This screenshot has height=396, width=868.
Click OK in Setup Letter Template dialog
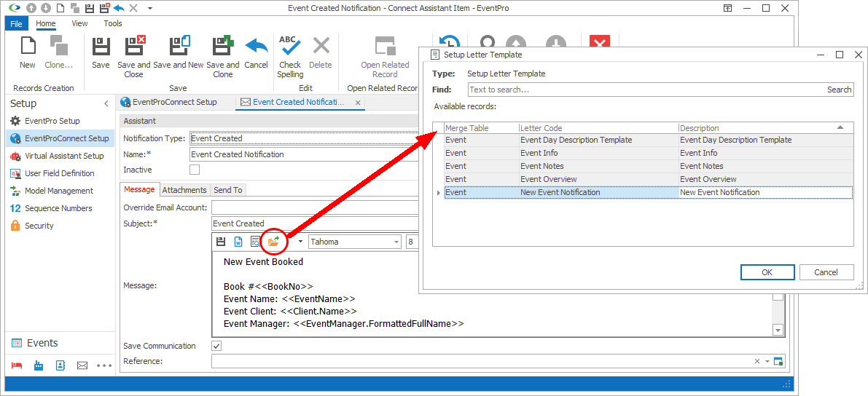(767, 272)
